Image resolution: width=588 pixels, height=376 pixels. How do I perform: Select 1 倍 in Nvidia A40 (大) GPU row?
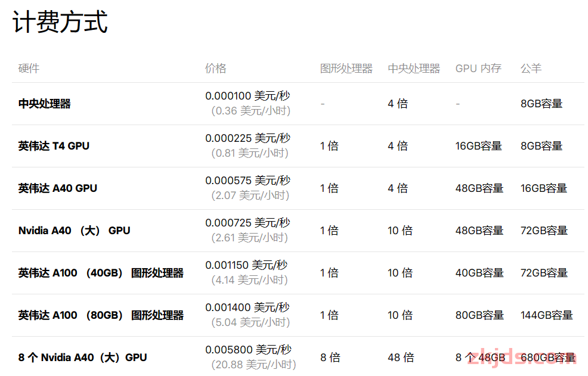[x=329, y=231]
